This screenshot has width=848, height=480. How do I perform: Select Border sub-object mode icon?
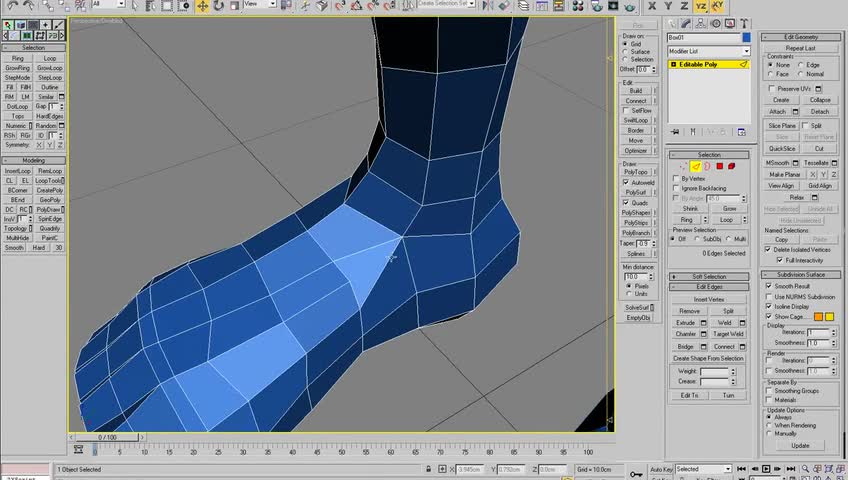pos(707,166)
